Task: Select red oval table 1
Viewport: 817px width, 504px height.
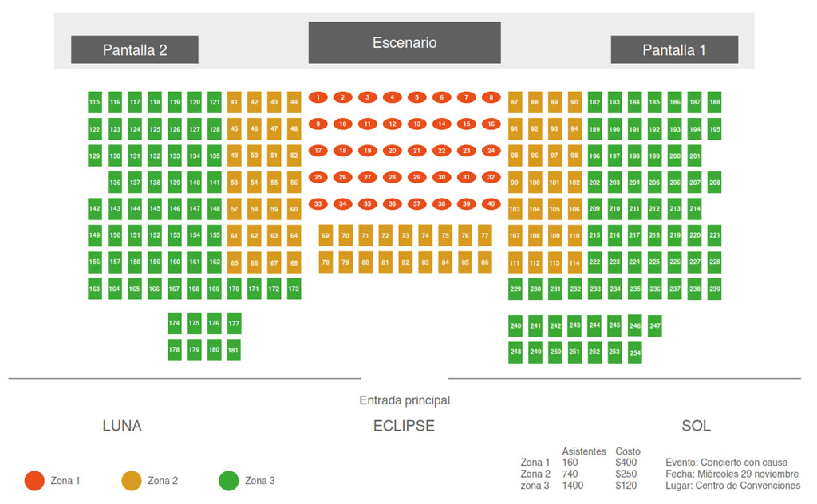Action: pos(318,97)
